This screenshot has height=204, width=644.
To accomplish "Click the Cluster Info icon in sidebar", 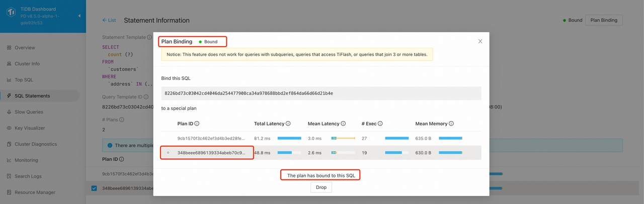I will pos(9,64).
